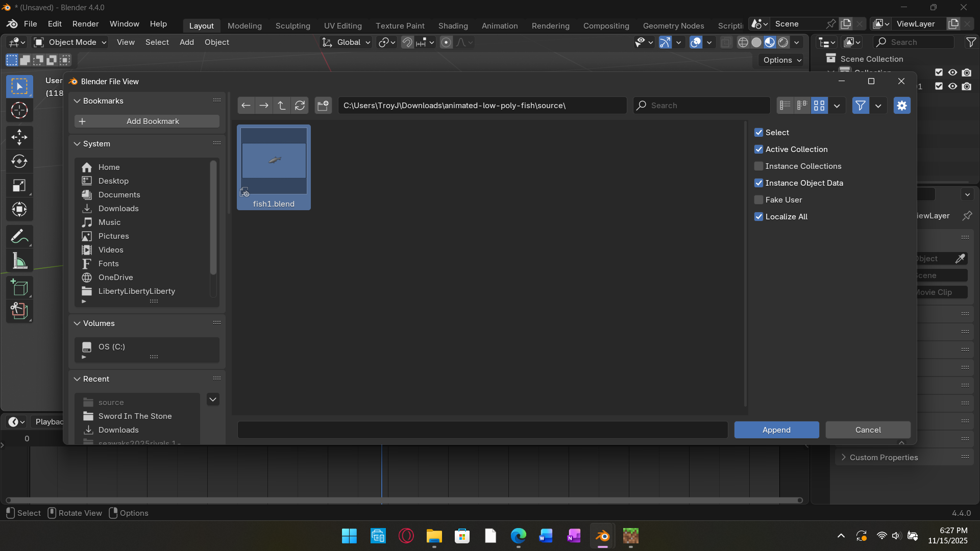Toggle Active Collection checkbox

(x=758, y=149)
